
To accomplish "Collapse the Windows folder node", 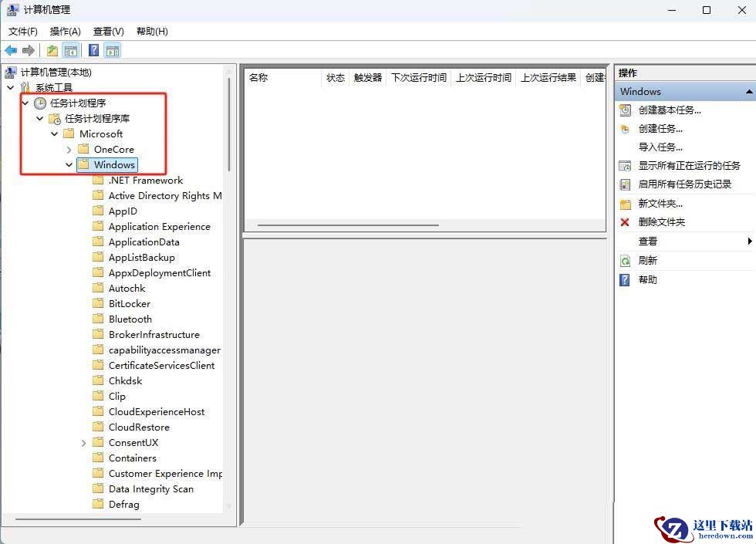I will point(69,165).
